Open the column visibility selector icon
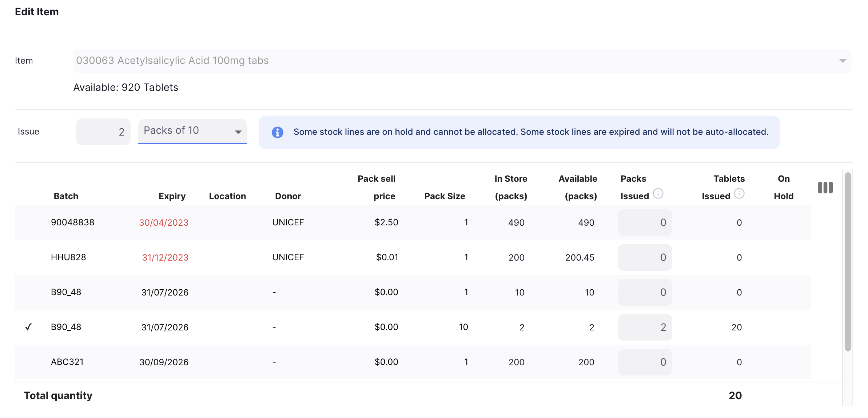Screen dimensions: 868x418 click(x=825, y=188)
